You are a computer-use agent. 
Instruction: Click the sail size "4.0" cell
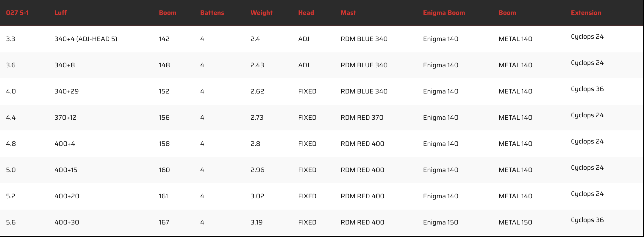point(11,91)
